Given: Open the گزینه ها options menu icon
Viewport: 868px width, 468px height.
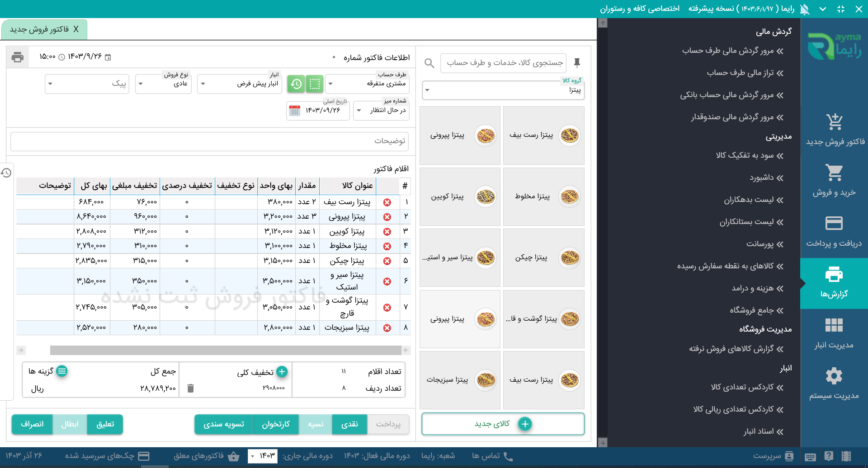Looking at the screenshot, I should [x=62, y=371].
